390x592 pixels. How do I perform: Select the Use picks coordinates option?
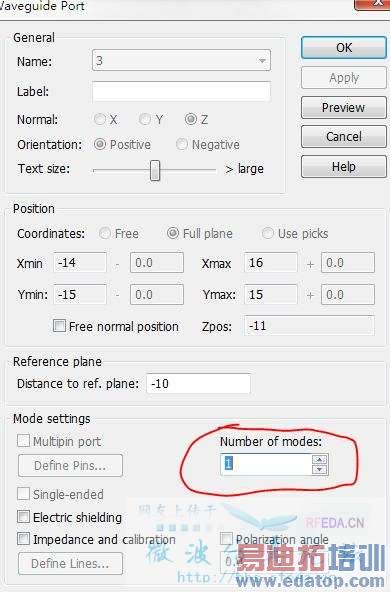pyautogui.click(x=267, y=233)
